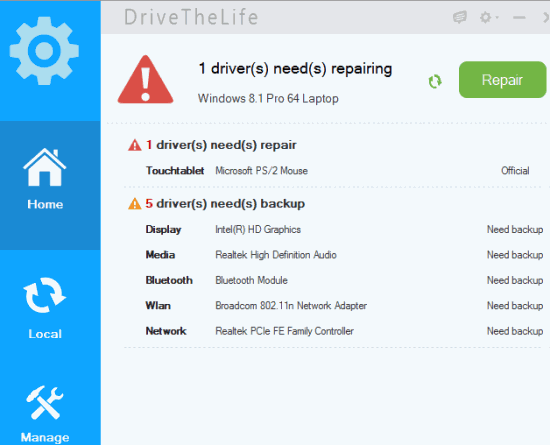The height and width of the screenshot is (445, 550).
Task: Click Need backup for Network row
Action: [x=515, y=331]
